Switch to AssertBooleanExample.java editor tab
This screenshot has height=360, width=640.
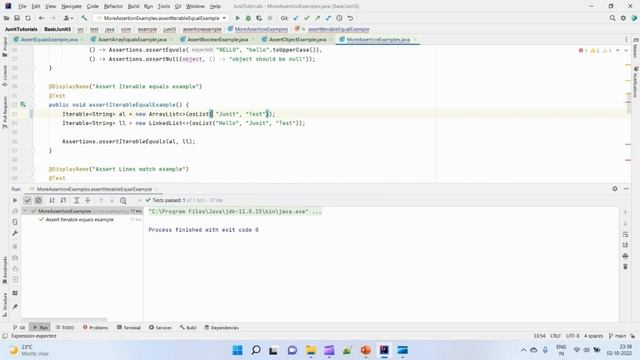[217, 40]
